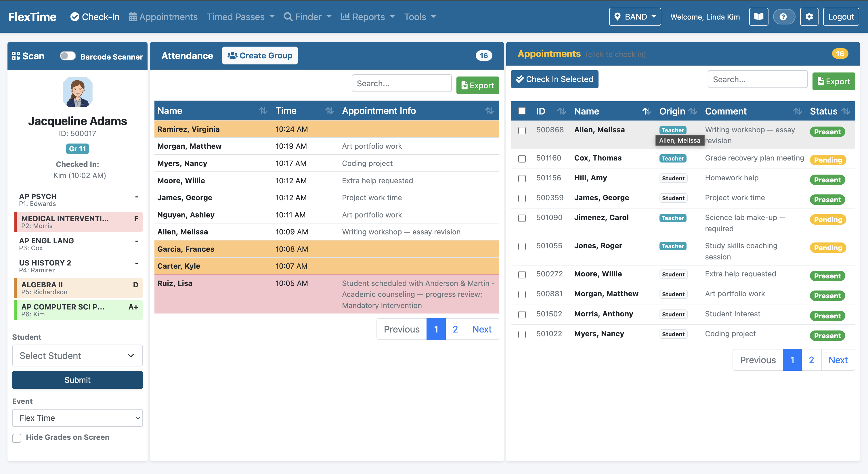Sort attendance by Name column arrows

pos(263,110)
